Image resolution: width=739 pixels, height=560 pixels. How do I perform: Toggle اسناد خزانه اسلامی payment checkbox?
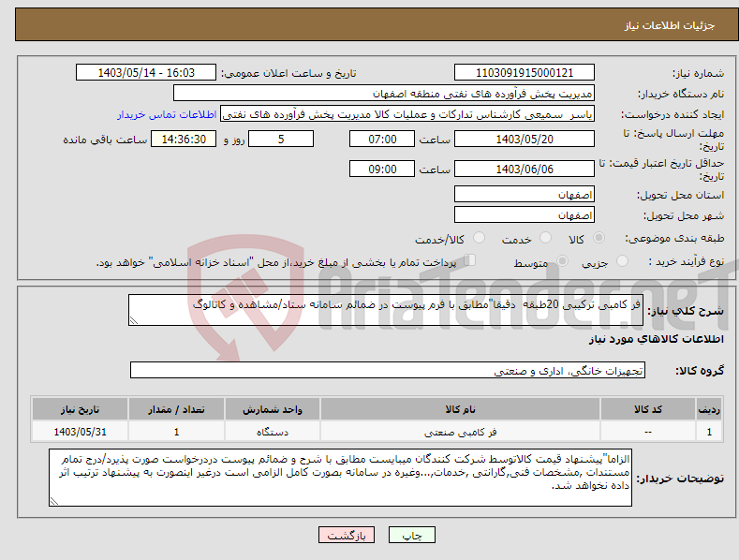470,260
